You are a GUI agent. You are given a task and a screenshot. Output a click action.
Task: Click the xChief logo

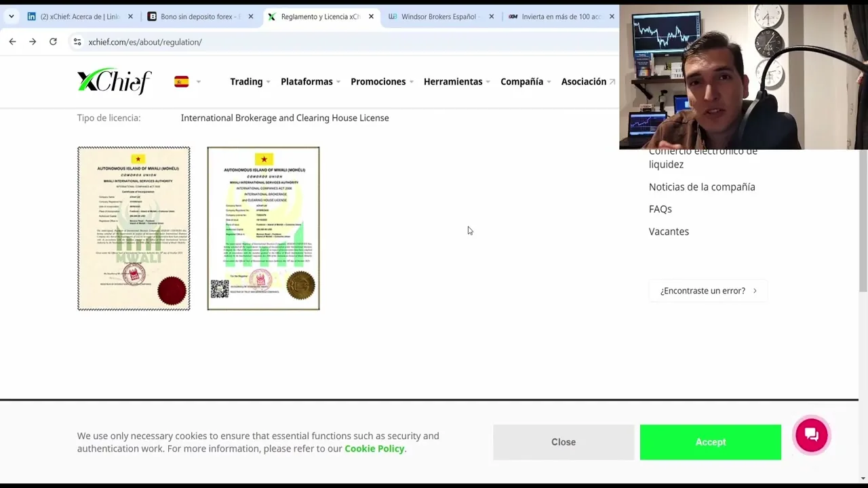[114, 81]
